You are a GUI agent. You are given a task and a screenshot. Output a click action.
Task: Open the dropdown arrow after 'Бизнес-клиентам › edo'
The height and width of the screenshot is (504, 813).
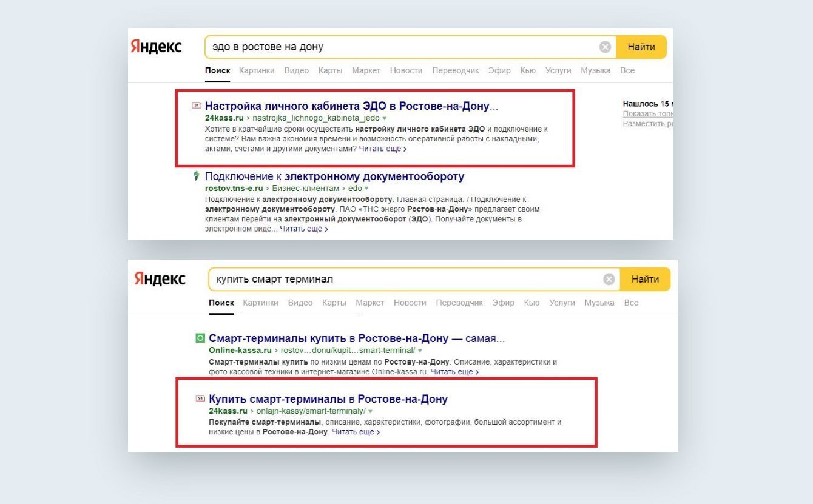[366, 189]
